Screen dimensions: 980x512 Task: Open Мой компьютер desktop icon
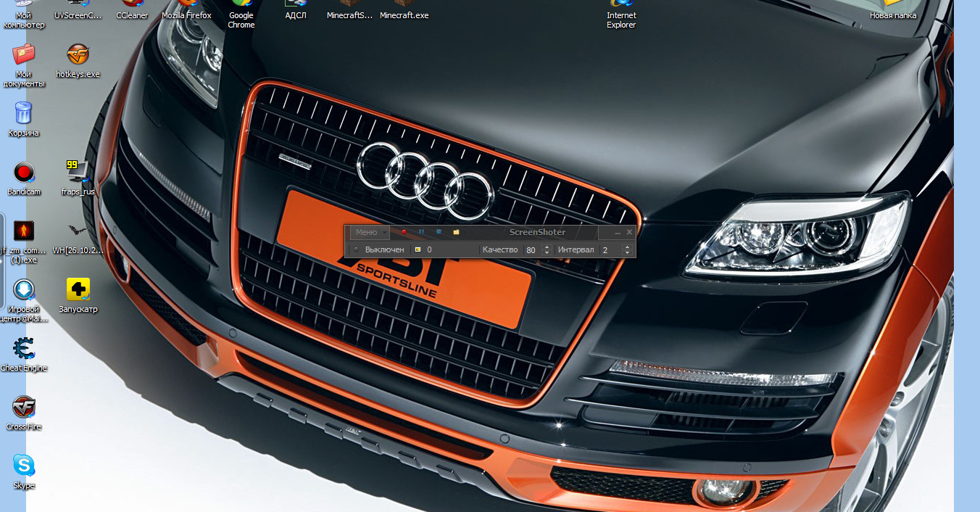23,15
